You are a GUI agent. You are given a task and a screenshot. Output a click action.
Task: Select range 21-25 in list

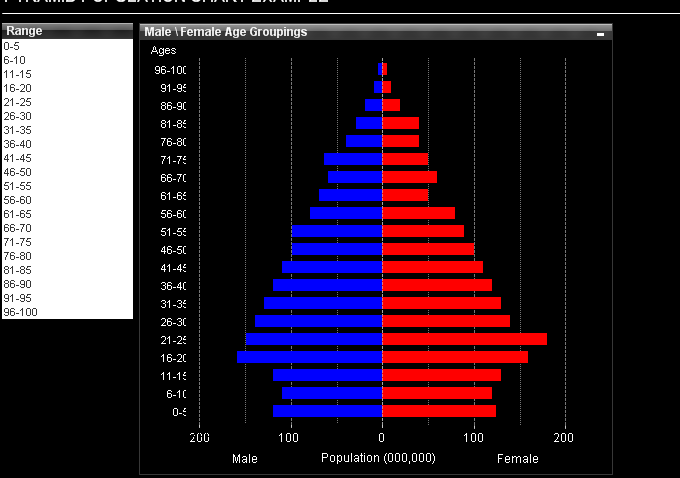(67, 102)
